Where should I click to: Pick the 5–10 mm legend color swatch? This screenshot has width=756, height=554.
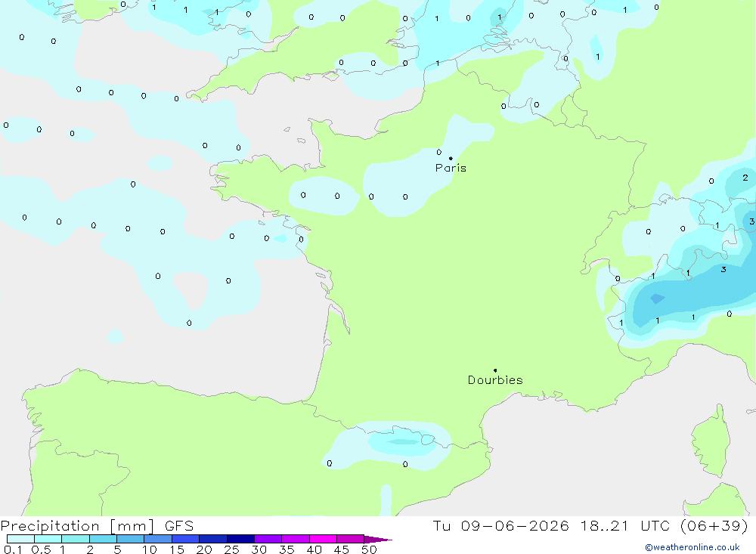pyautogui.click(x=131, y=539)
